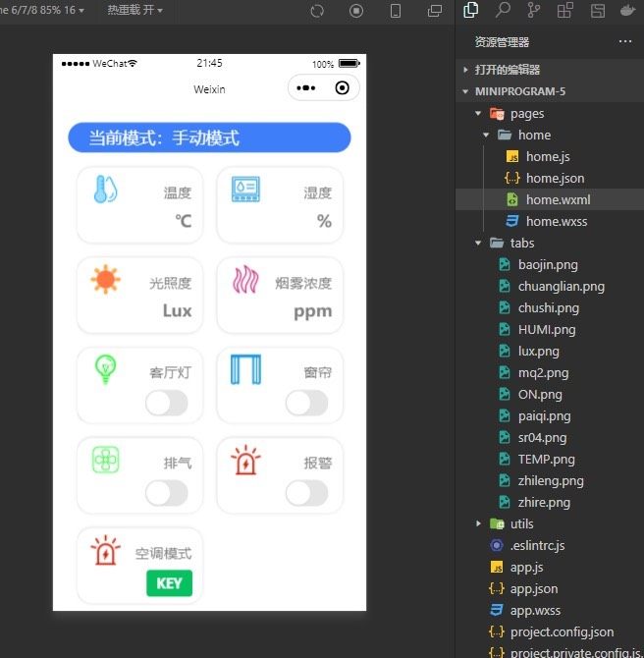
Task: Click the refresh simulator icon
Action: [317, 11]
